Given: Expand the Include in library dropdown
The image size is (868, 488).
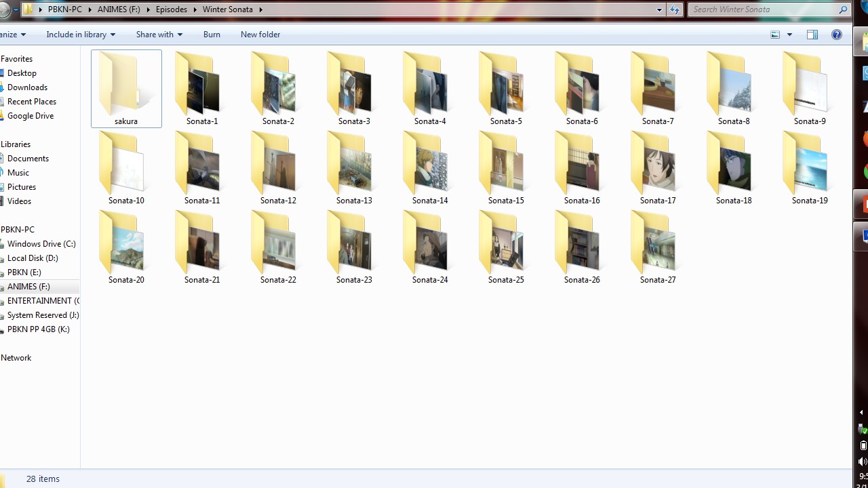Looking at the screenshot, I should point(81,35).
